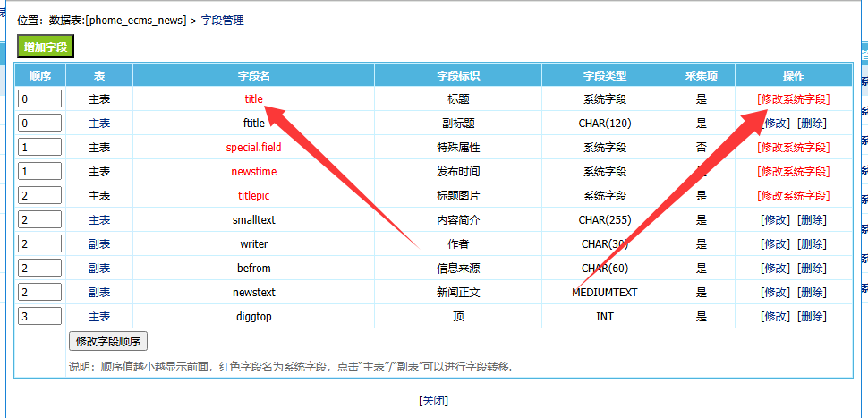Screen dimensions: 868x418
Task: Click the order input for diggtop row
Action: pos(39,317)
